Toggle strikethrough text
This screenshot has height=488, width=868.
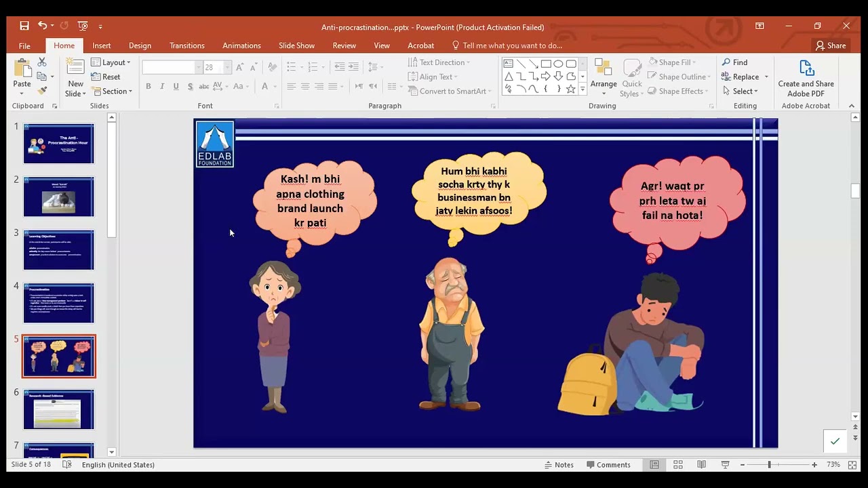pos(203,86)
